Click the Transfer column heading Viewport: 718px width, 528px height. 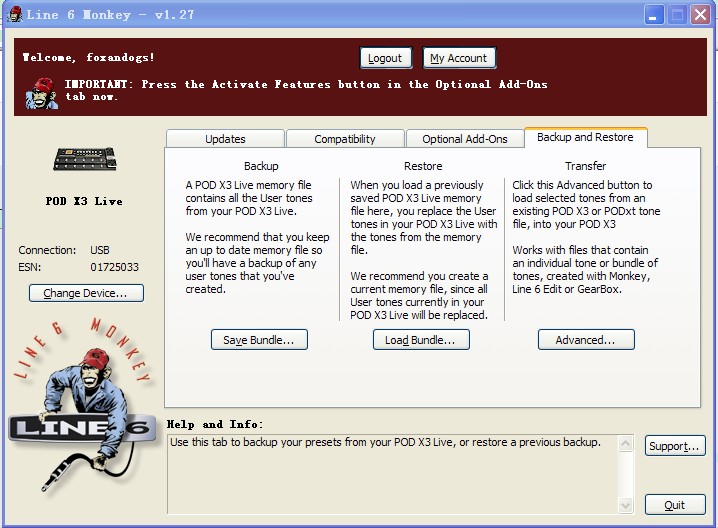585,166
